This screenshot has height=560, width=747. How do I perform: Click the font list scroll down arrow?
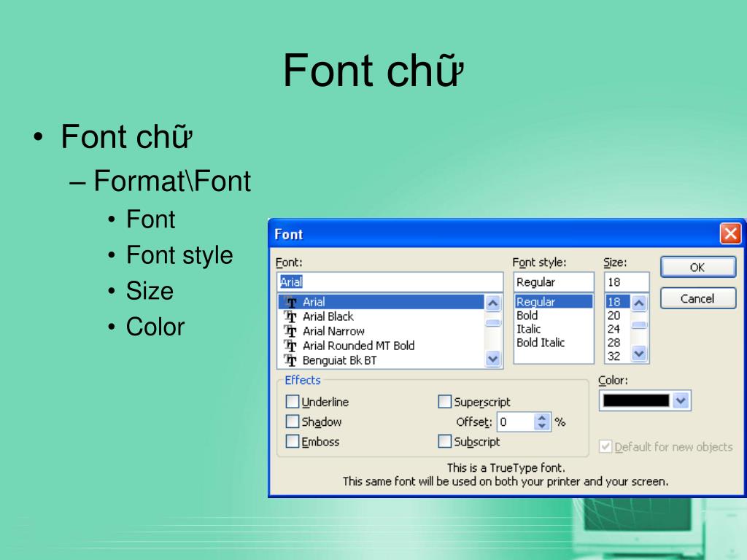point(493,359)
